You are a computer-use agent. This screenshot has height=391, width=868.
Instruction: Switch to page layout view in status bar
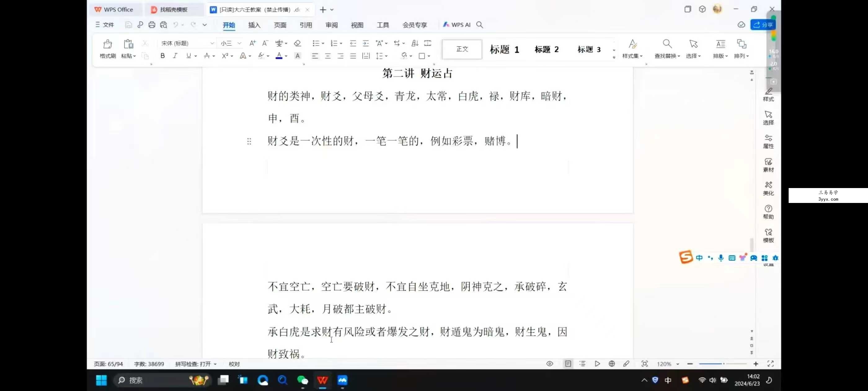(568, 364)
